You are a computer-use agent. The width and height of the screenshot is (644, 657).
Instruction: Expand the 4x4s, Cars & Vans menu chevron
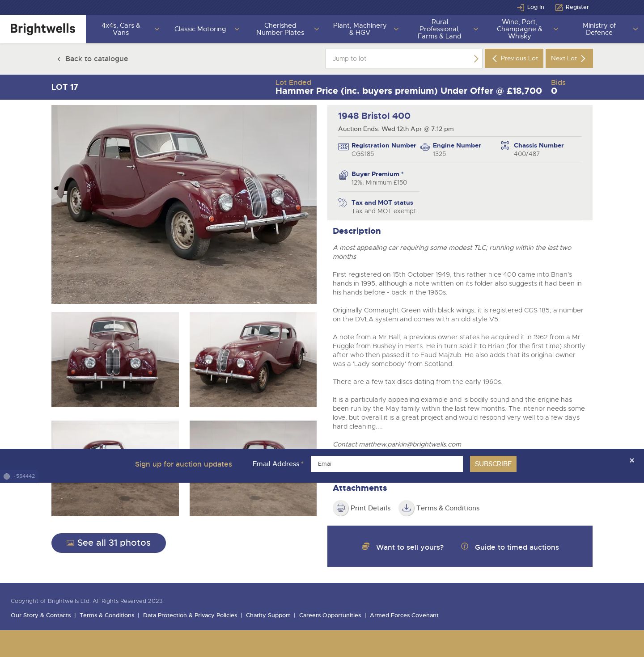157,29
